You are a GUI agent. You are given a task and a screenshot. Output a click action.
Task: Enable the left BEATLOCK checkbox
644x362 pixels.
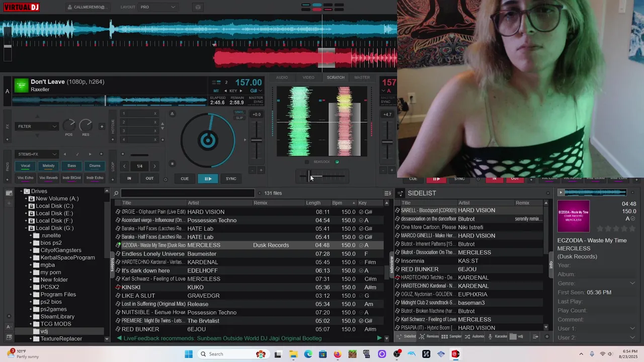(307, 162)
